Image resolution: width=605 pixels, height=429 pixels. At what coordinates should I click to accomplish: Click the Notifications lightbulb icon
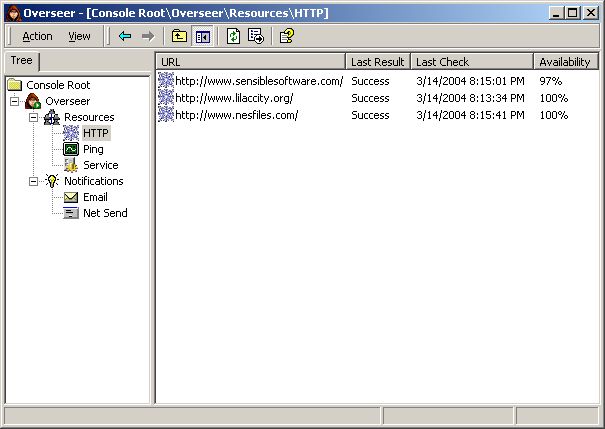[52, 181]
